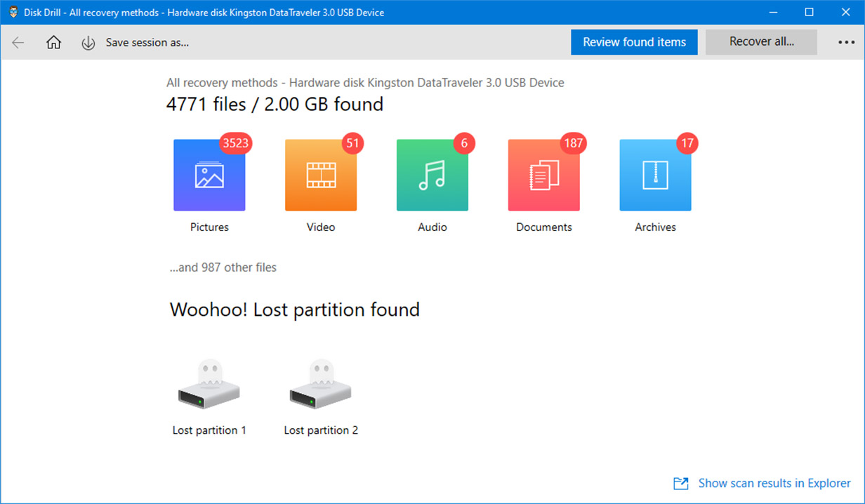Select the Documents label
The image size is (865, 504).
pyautogui.click(x=544, y=227)
